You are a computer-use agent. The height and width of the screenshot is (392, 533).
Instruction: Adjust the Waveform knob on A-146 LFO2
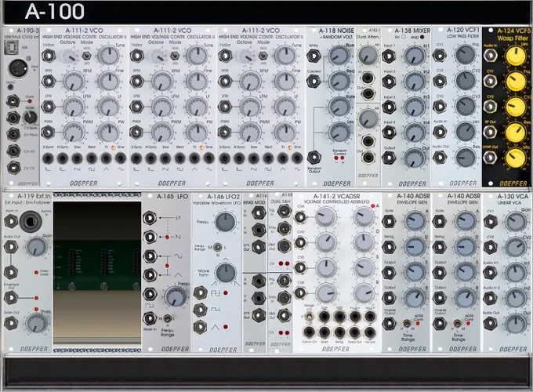click(x=226, y=273)
